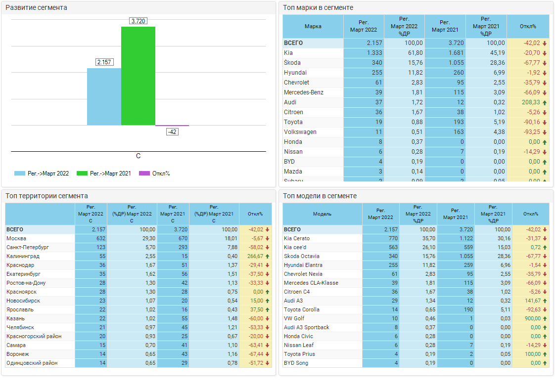555x392 pixels.
Task: Select the 'Топ марки в сегменте' panel title
Action: 318,7
